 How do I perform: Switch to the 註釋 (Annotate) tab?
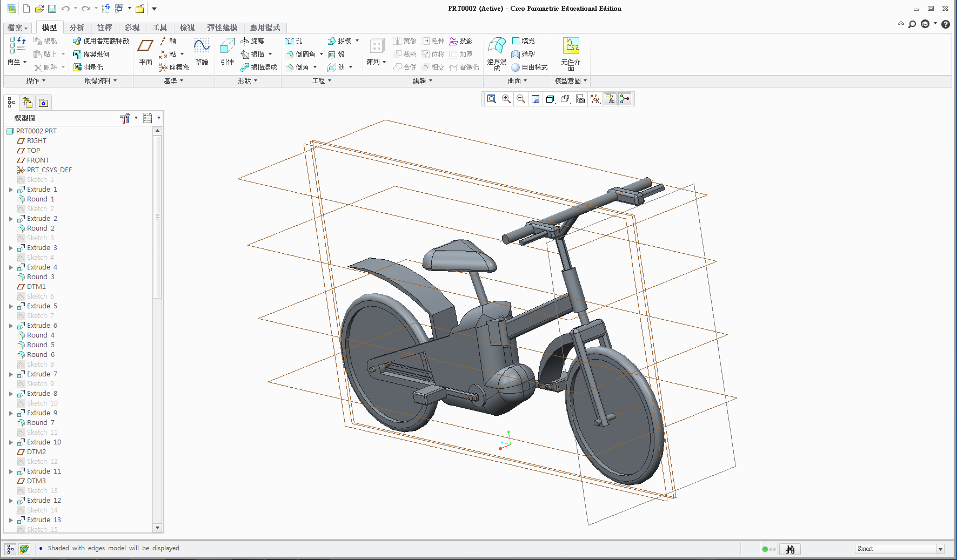[x=104, y=28]
